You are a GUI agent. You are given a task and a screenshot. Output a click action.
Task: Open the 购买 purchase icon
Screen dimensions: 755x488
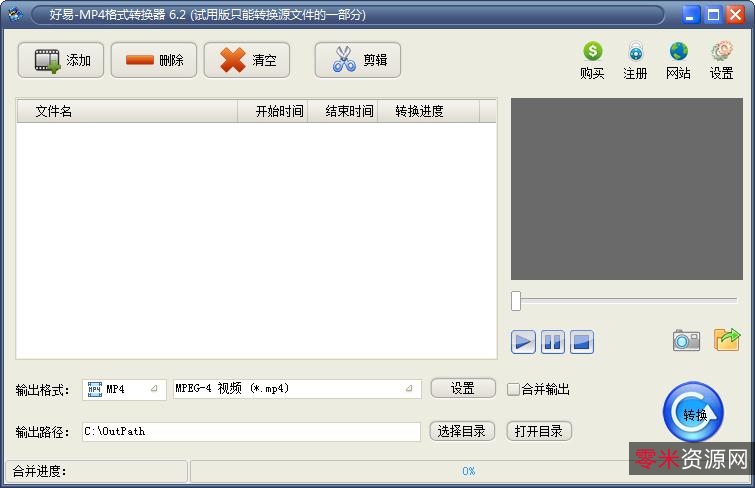point(592,61)
